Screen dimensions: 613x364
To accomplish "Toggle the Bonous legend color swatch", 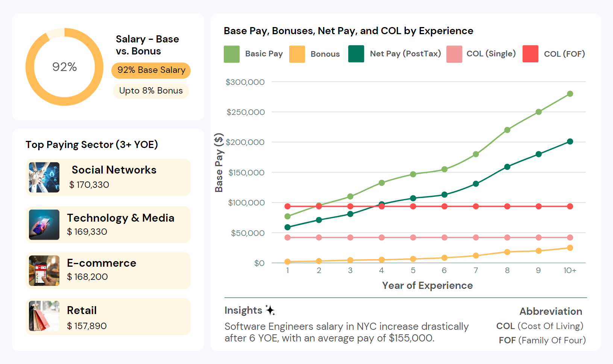I will pos(297,54).
